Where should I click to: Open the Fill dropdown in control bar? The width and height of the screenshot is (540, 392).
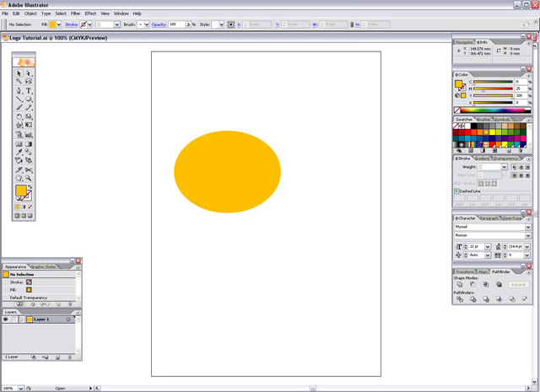pyautogui.click(x=59, y=24)
